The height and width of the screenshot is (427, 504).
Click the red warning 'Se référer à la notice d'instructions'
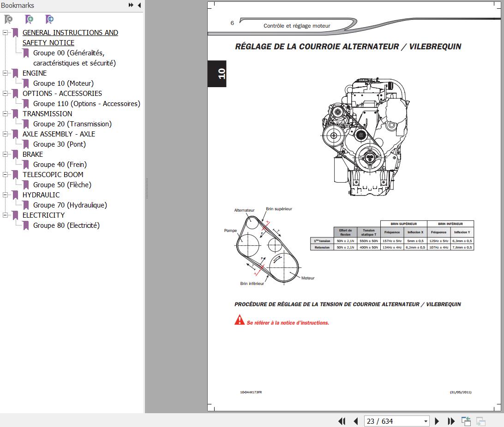(x=288, y=323)
